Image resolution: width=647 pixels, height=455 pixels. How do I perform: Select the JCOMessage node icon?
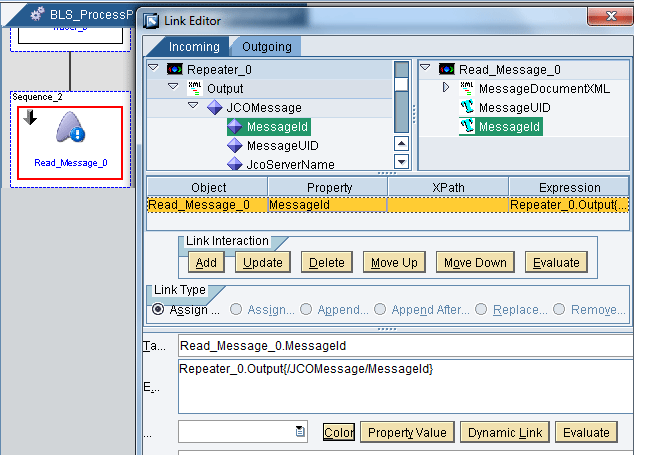coord(215,107)
